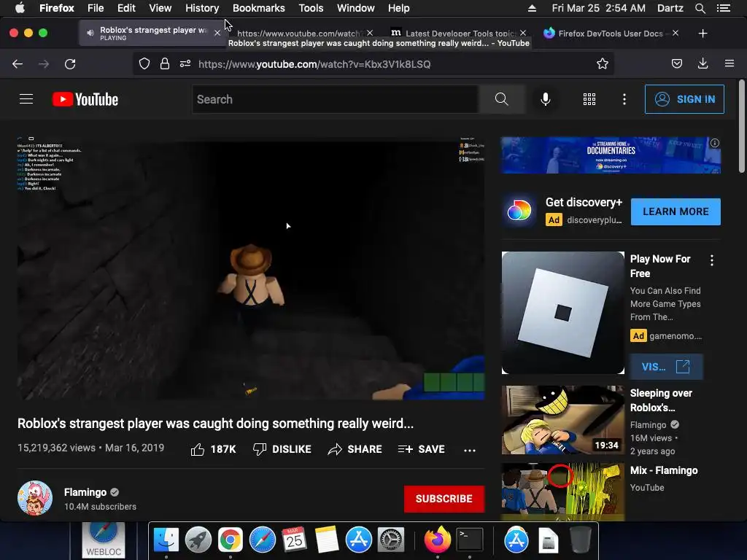Click the video player to pause
This screenshot has width=747, height=560.
point(251,268)
